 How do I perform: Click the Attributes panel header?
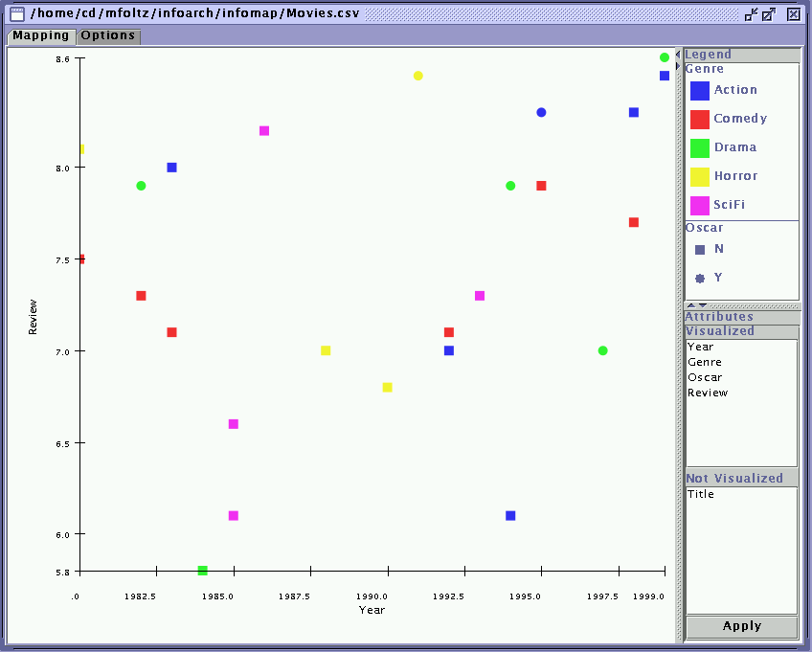[741, 317]
